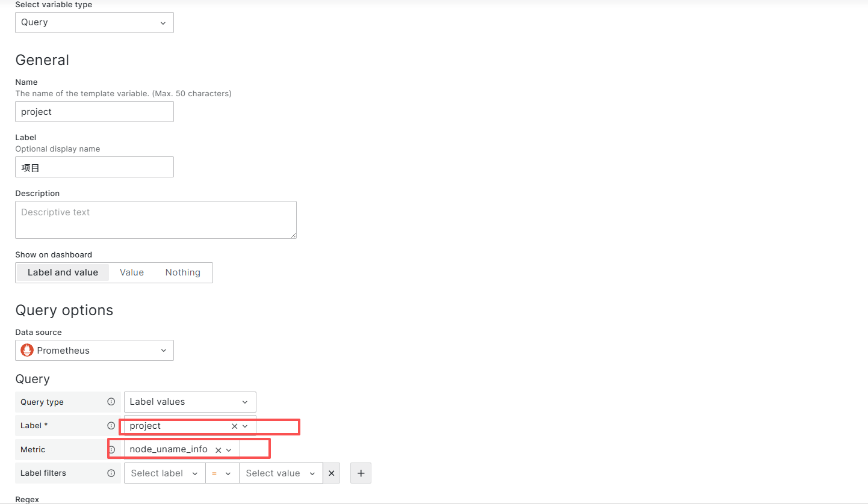This screenshot has height=504, width=868.
Task: Click the Query type info icon
Action: coord(111,402)
